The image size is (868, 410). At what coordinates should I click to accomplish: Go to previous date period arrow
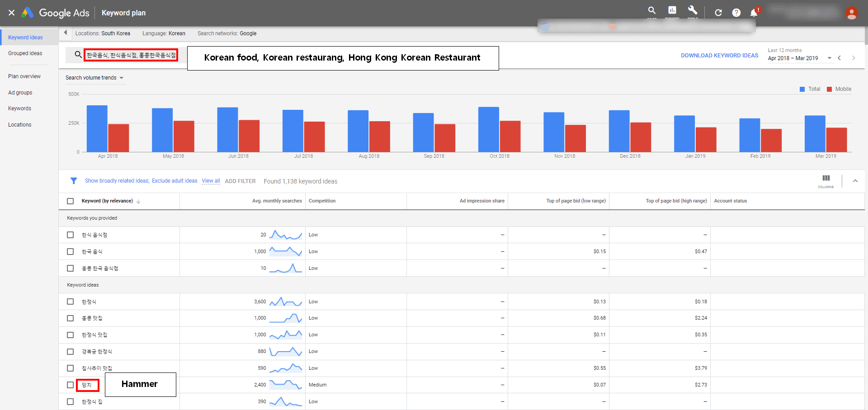[839, 58]
